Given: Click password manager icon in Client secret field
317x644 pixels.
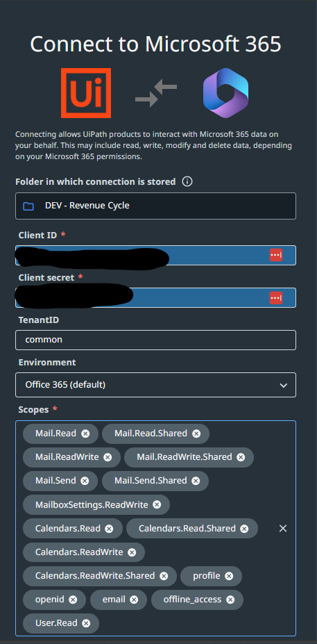Looking at the screenshot, I should [275, 297].
